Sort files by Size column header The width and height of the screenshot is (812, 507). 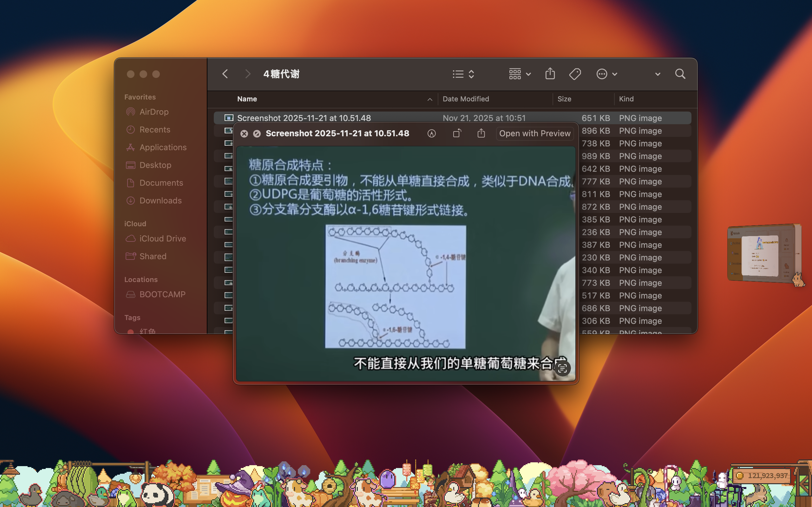(564, 99)
